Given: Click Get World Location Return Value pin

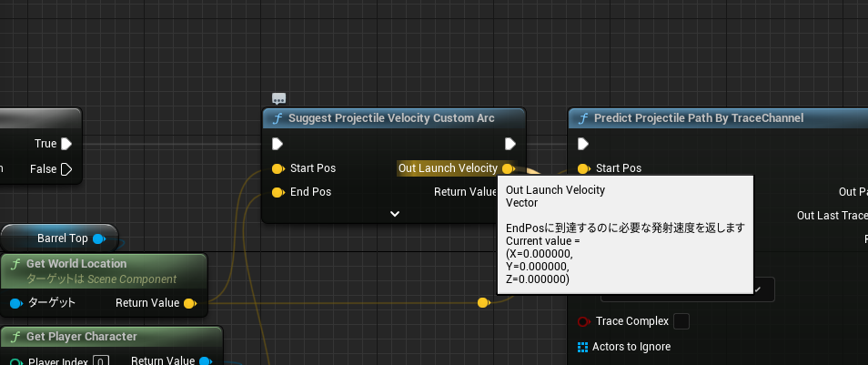Looking at the screenshot, I should 190,303.
